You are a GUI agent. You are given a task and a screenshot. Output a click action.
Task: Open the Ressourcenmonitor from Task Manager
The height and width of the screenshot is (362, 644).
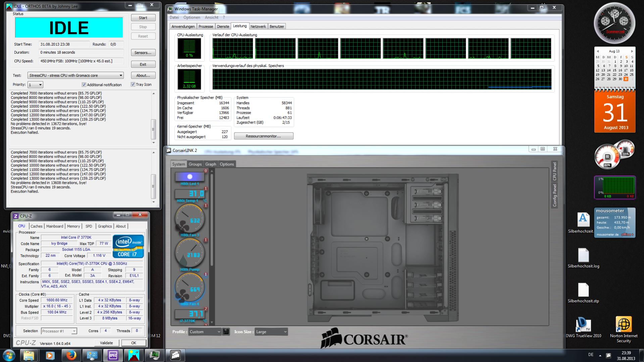(x=263, y=136)
